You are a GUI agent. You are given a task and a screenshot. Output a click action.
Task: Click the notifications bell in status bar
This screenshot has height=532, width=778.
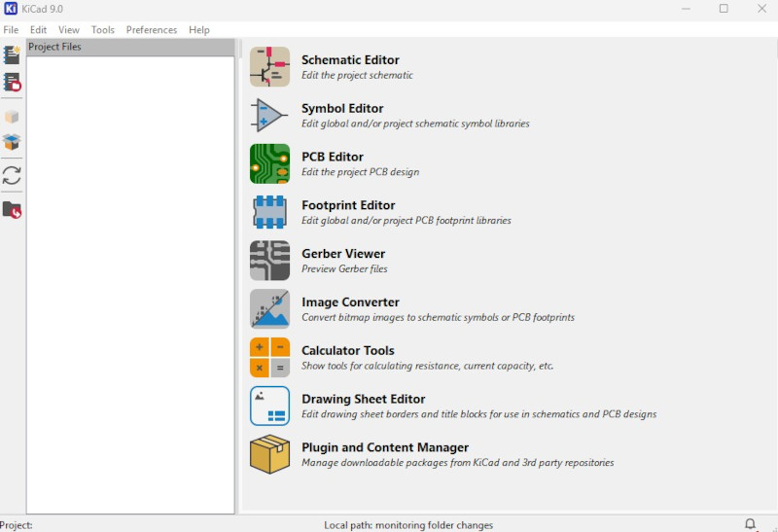(750, 523)
